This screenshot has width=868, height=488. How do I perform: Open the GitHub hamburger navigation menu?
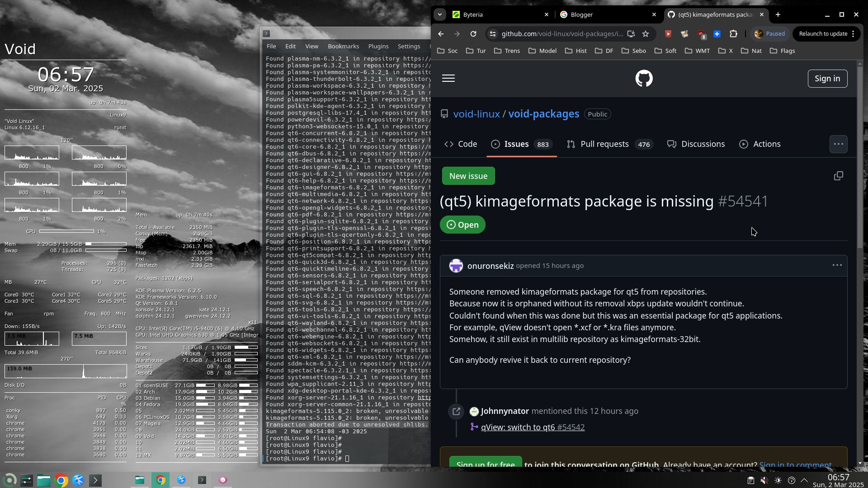click(448, 78)
